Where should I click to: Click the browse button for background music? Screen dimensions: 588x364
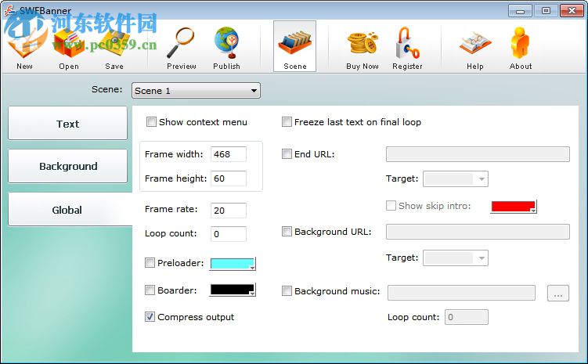point(558,293)
